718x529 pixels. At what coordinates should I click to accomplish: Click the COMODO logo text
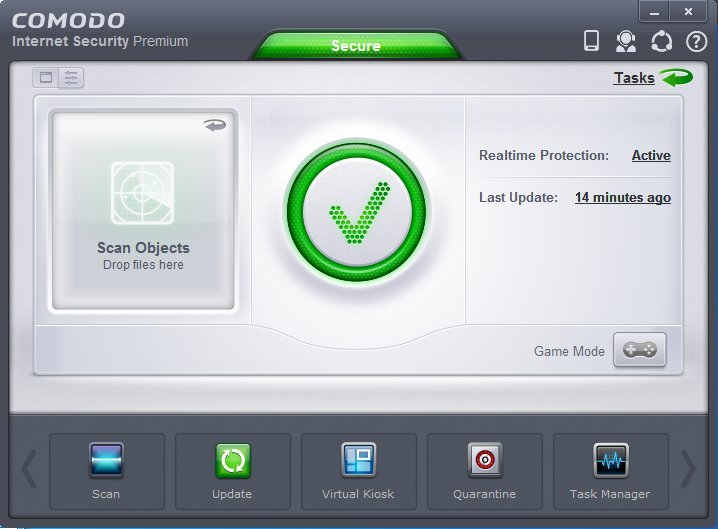pos(68,21)
